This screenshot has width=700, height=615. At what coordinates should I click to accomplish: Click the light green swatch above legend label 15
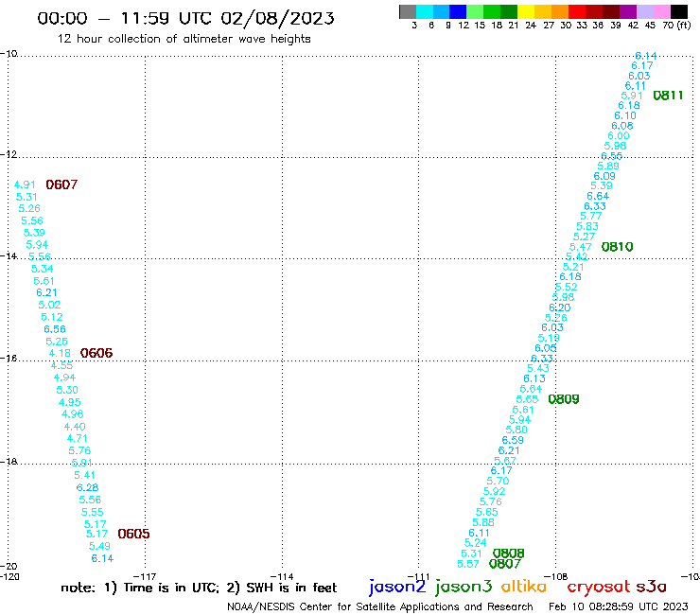(x=475, y=11)
